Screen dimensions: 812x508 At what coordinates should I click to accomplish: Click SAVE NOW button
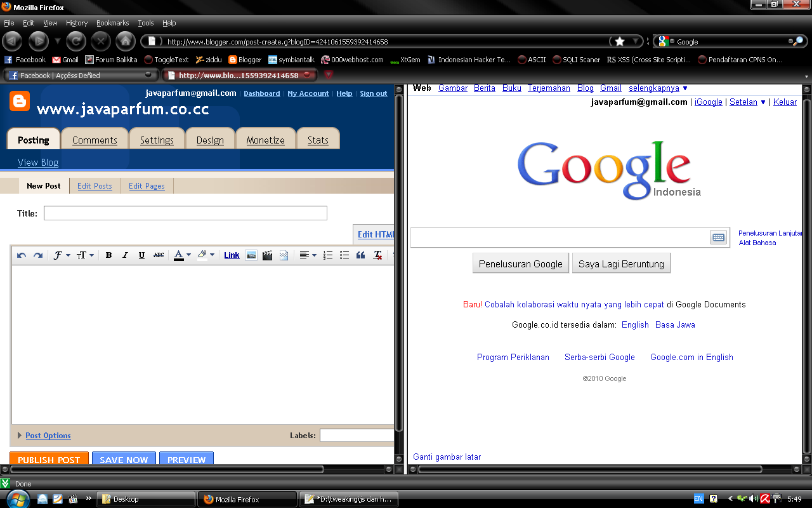click(x=124, y=460)
